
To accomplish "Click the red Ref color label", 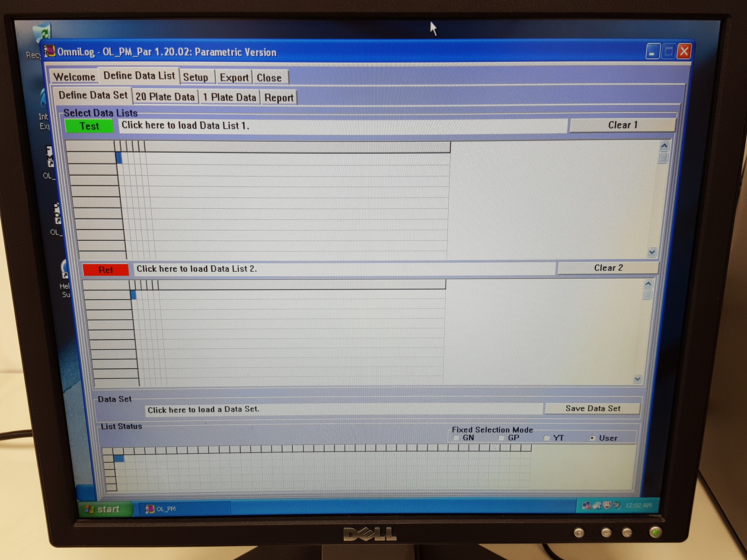I will tap(105, 270).
